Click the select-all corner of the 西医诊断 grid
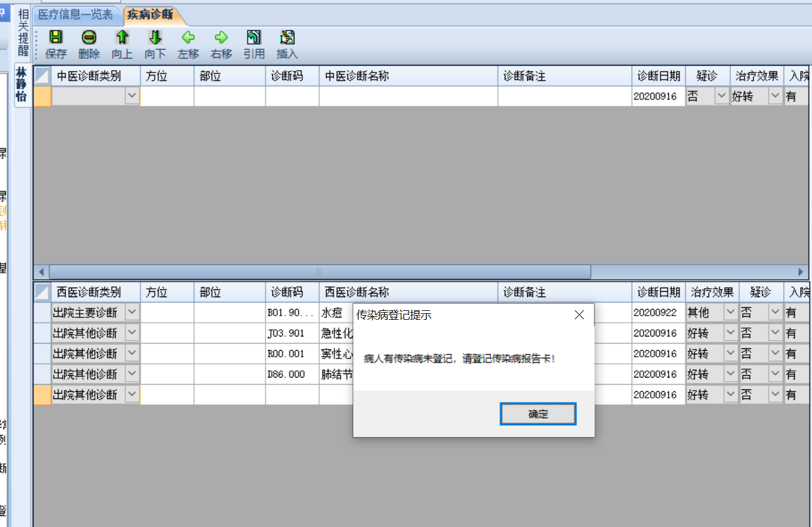This screenshot has width=812, height=527. 42,292
